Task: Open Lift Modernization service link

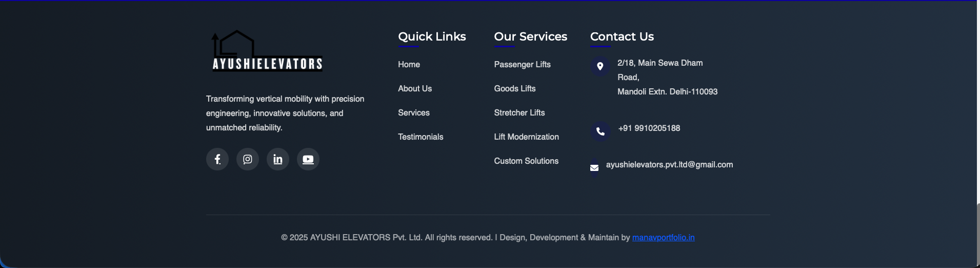Action: (x=526, y=137)
